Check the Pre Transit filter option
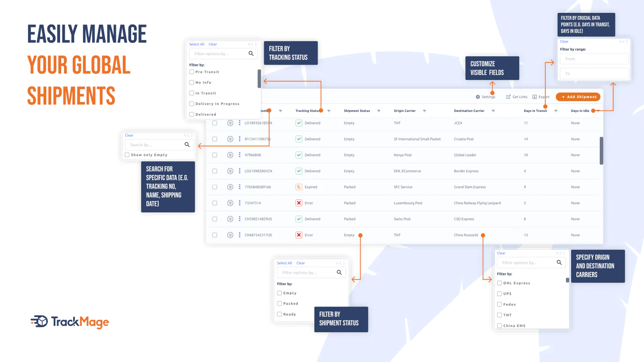Viewport: 644px width, 362px height. pos(192,72)
